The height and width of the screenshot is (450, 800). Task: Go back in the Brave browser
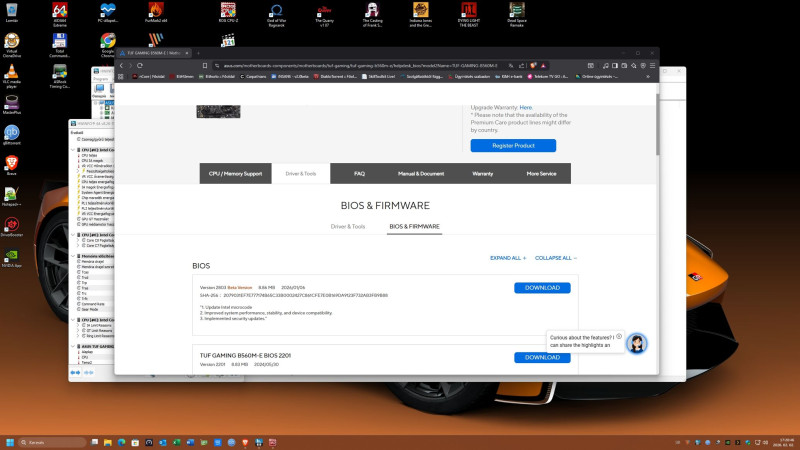(x=121, y=65)
